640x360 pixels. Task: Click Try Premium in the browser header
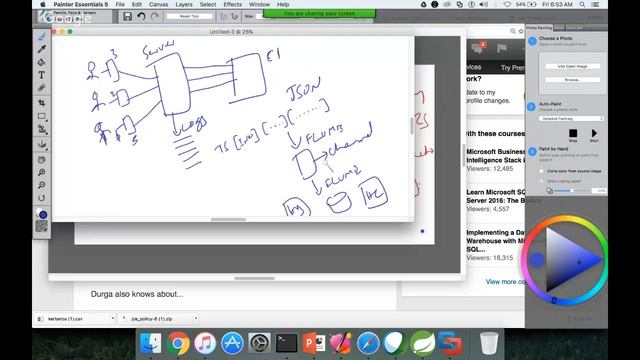click(x=512, y=68)
